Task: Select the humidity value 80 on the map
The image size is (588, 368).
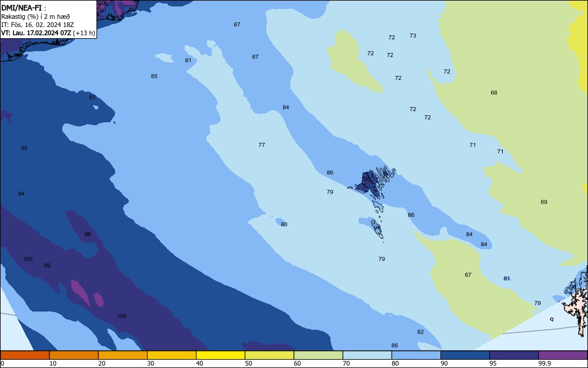Action: coord(284,224)
